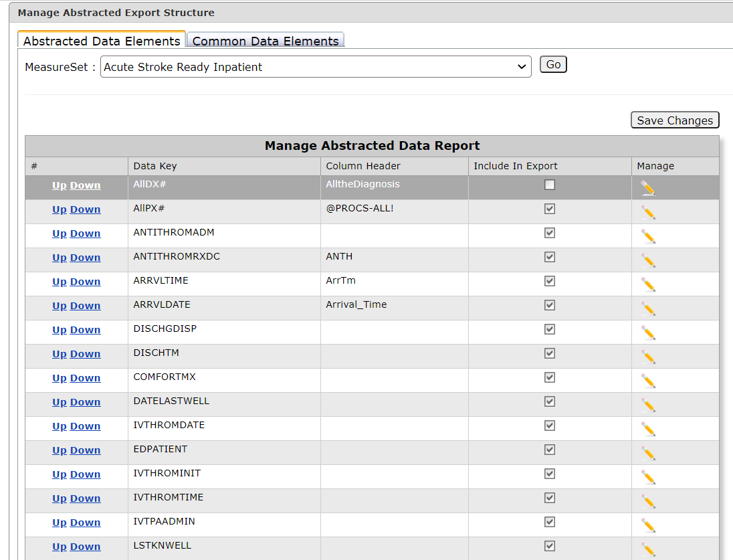The image size is (733, 560).
Task: Switch to Common Data Elements tab
Action: (265, 41)
